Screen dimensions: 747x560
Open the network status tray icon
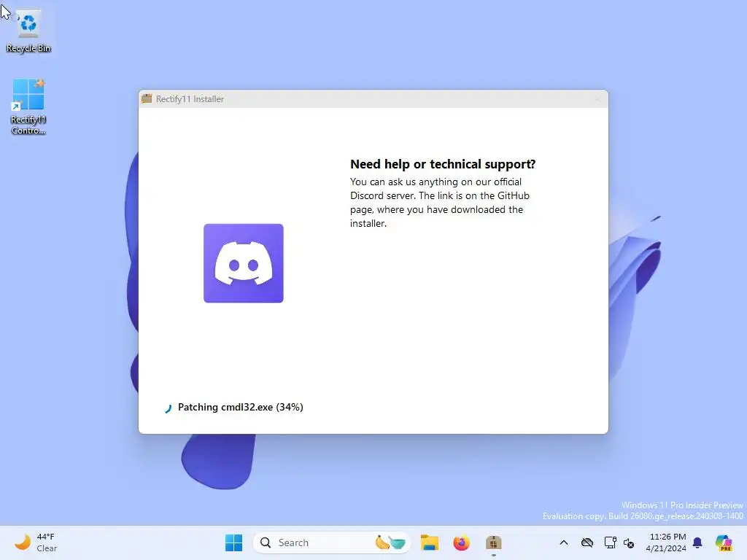pos(610,542)
